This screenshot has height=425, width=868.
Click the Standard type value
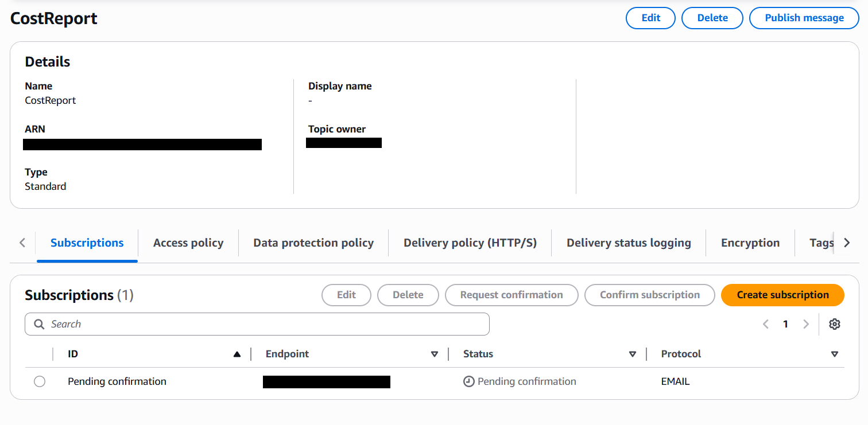click(x=45, y=186)
